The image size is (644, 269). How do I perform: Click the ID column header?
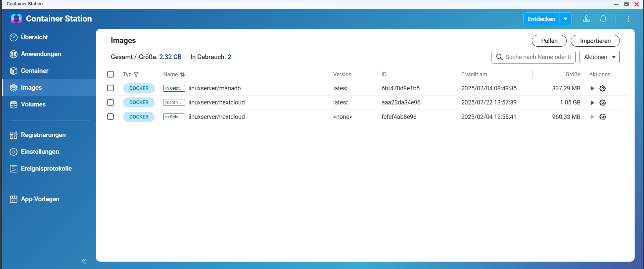(x=384, y=75)
